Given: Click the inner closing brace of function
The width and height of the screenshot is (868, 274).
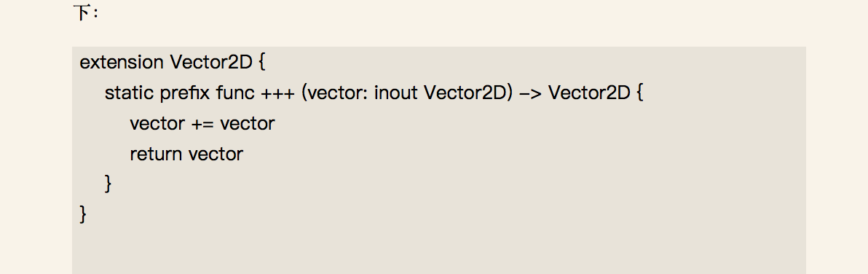Looking at the screenshot, I should click(x=108, y=183).
